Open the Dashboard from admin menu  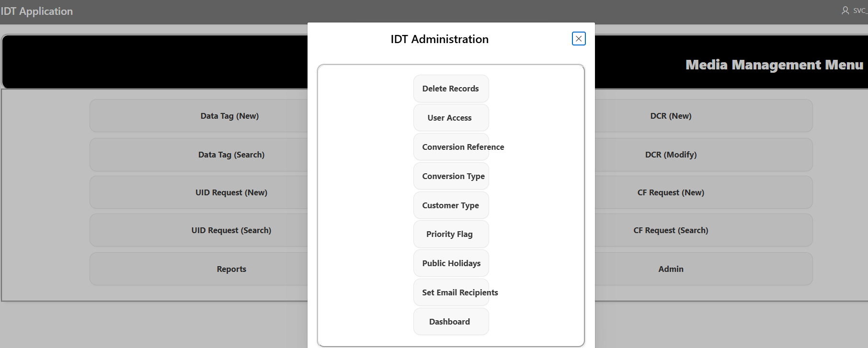click(x=451, y=322)
